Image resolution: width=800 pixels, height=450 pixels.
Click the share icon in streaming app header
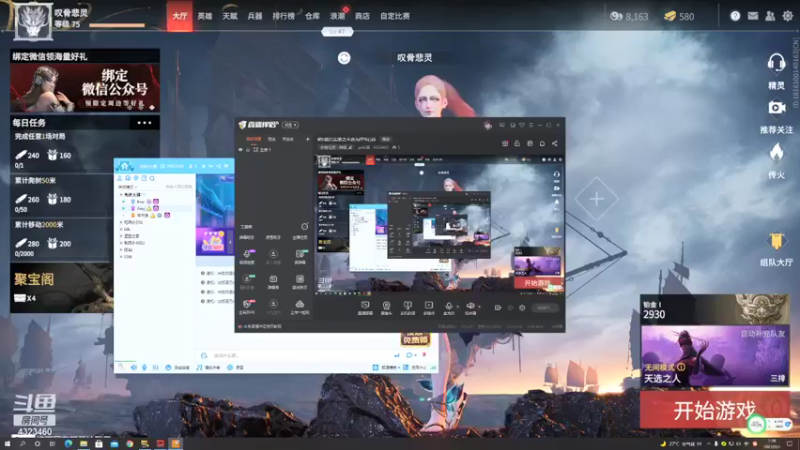[555, 143]
